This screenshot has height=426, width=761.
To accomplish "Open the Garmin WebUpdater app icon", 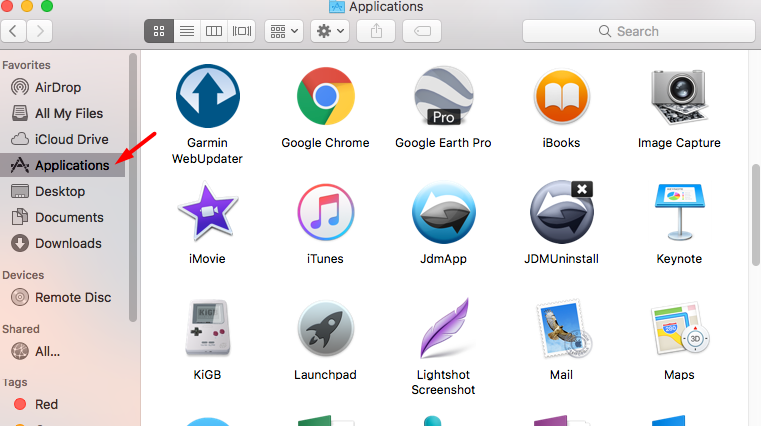I will click(208, 96).
